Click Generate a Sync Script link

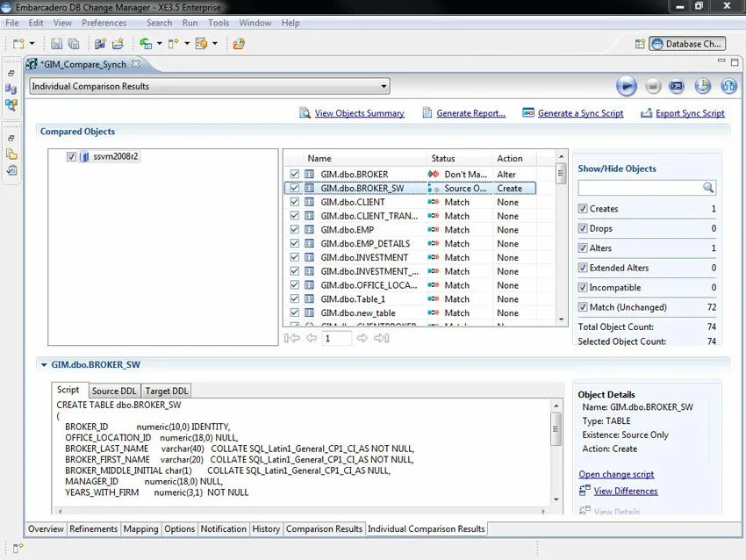pyautogui.click(x=580, y=113)
